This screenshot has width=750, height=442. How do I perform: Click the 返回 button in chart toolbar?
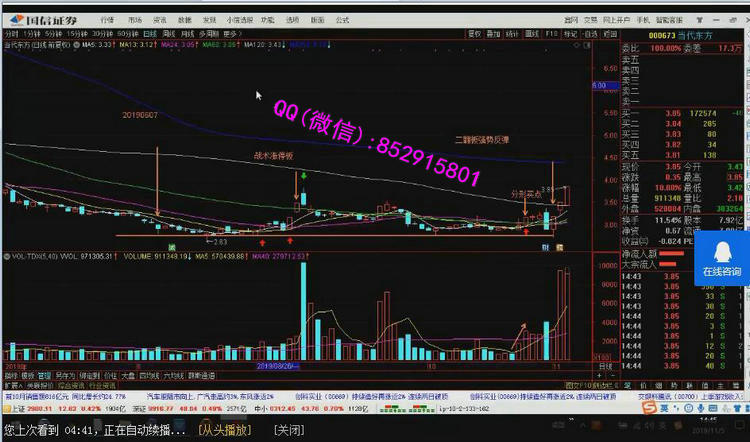coord(607,33)
